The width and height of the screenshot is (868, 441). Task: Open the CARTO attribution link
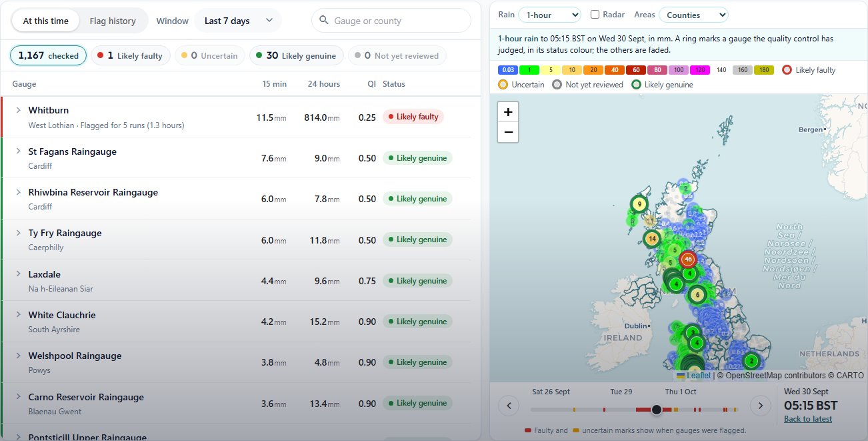pos(851,376)
